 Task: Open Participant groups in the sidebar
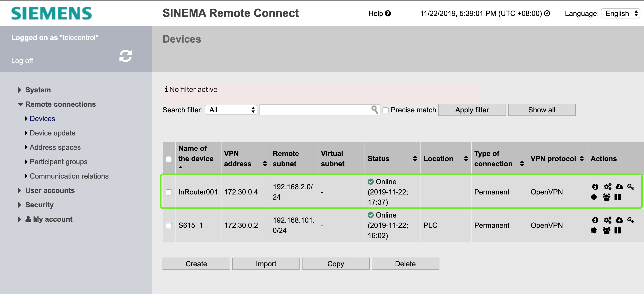click(x=58, y=162)
